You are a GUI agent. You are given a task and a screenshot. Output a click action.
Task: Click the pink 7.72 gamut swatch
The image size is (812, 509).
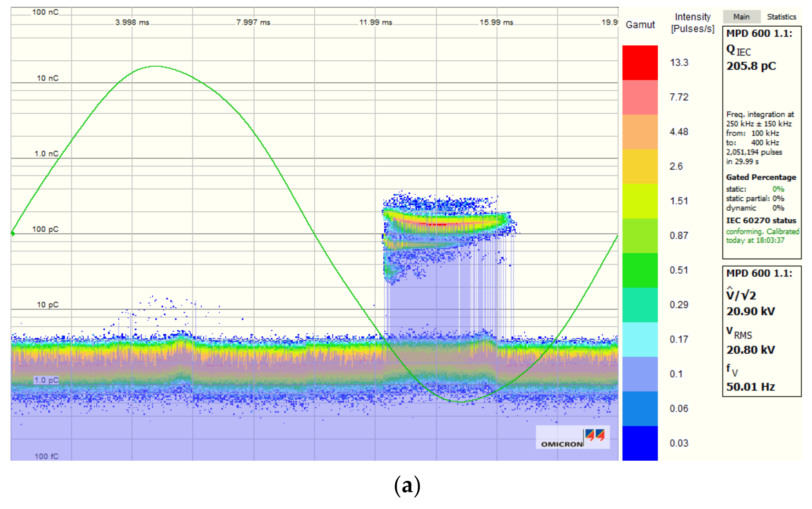pyautogui.click(x=640, y=97)
